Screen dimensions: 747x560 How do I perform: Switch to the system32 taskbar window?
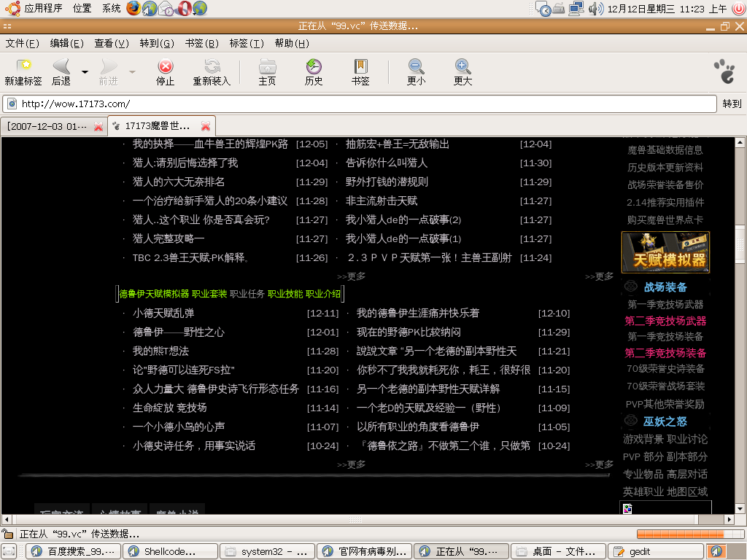[268, 551]
